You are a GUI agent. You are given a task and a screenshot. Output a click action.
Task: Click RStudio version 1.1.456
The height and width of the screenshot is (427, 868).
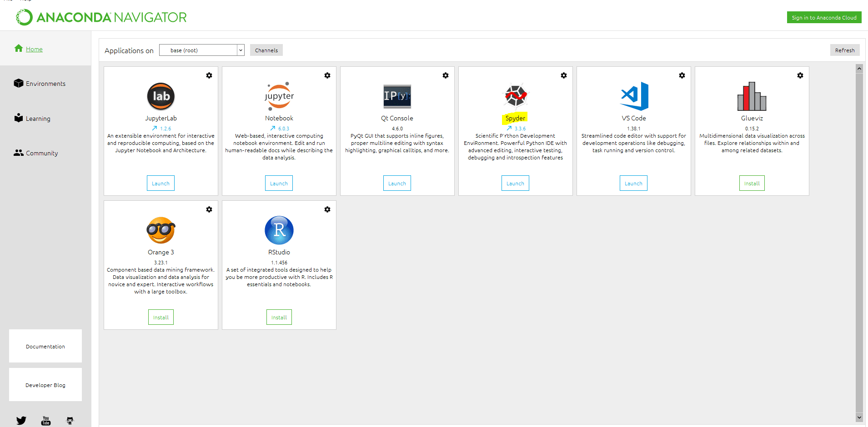[x=279, y=263]
